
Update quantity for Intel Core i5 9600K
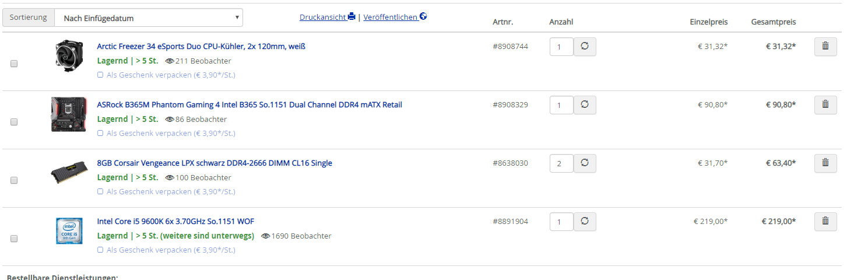(x=585, y=222)
